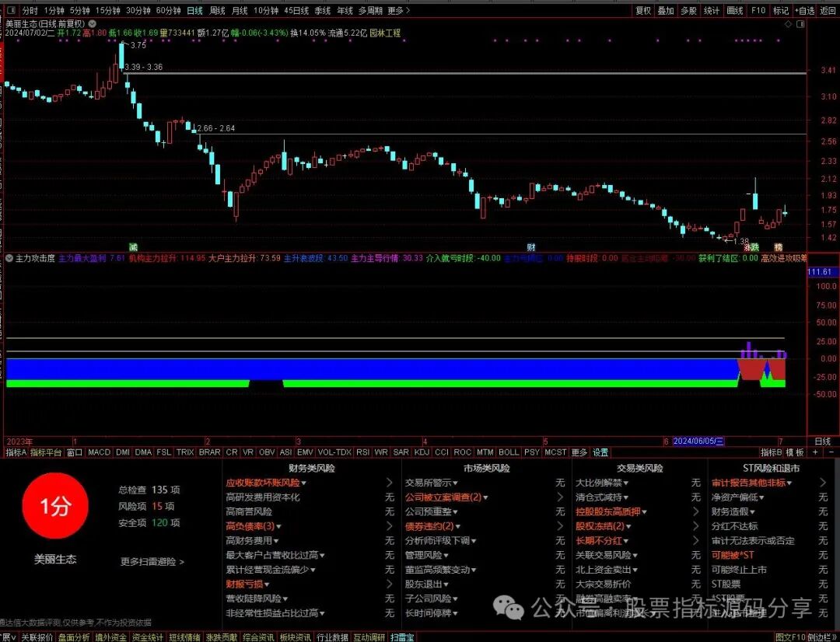Open the 扫雷宝 bottom tab
This screenshot has height=642, width=840.
click(x=402, y=637)
